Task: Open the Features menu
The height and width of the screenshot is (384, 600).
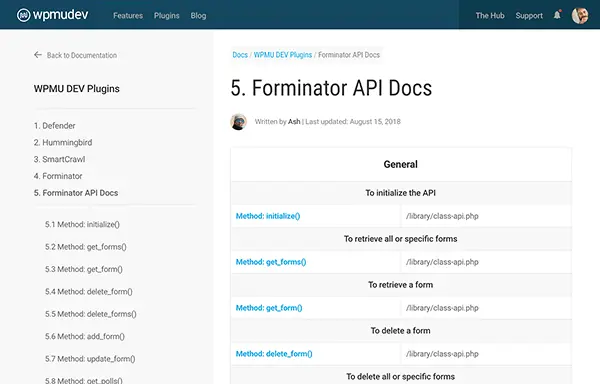Action: coord(128,16)
